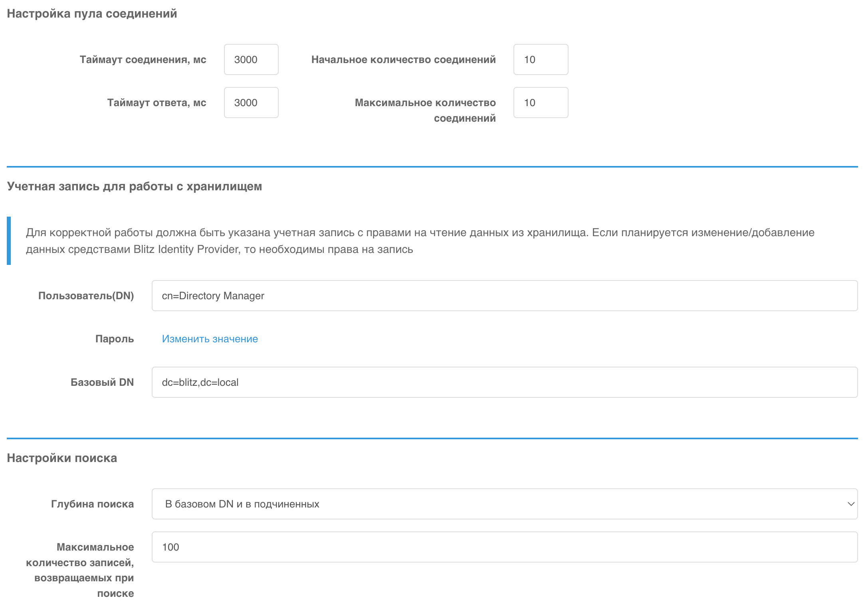868x616 pixels.
Task: Open the Глубина поиска dropdown
Action: point(504,504)
